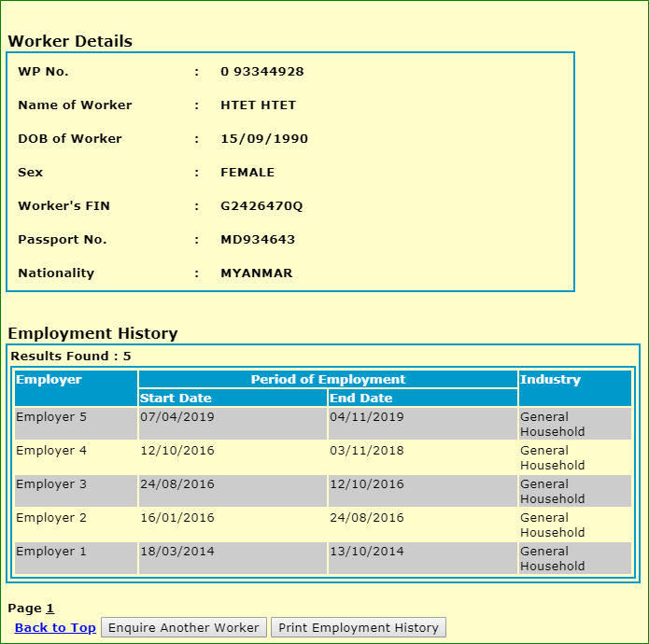Click the Start Date column header

pyautogui.click(x=176, y=399)
